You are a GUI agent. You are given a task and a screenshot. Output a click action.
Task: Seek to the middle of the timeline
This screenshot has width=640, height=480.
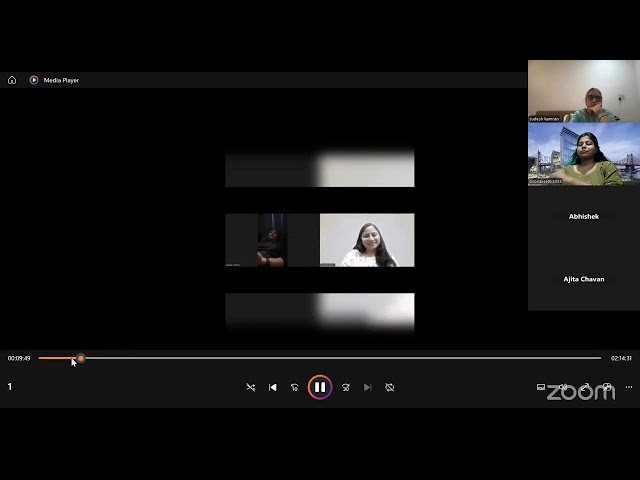coord(320,358)
